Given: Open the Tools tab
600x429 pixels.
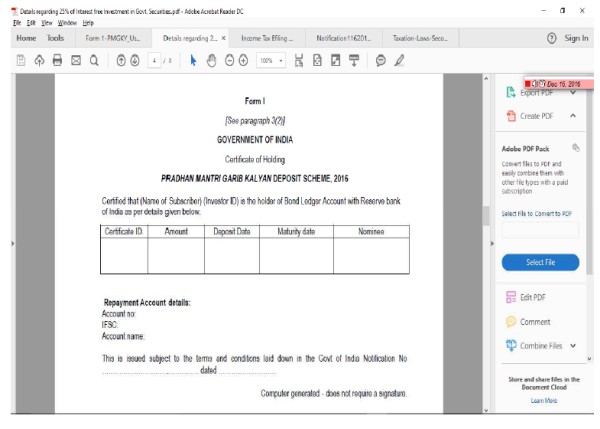Looking at the screenshot, I should [x=55, y=38].
